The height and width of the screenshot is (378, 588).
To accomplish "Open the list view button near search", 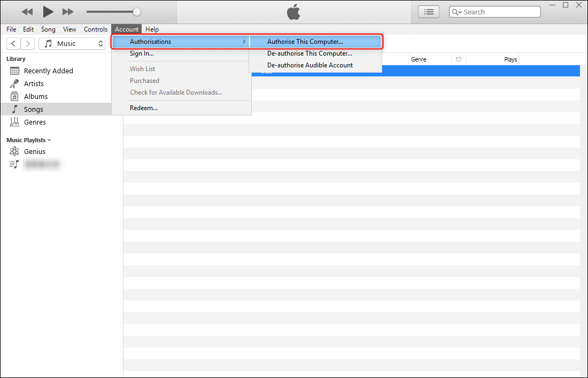I will [429, 12].
